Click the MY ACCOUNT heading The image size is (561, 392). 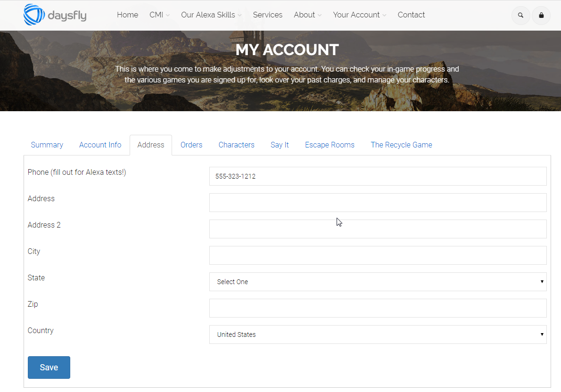click(x=287, y=50)
